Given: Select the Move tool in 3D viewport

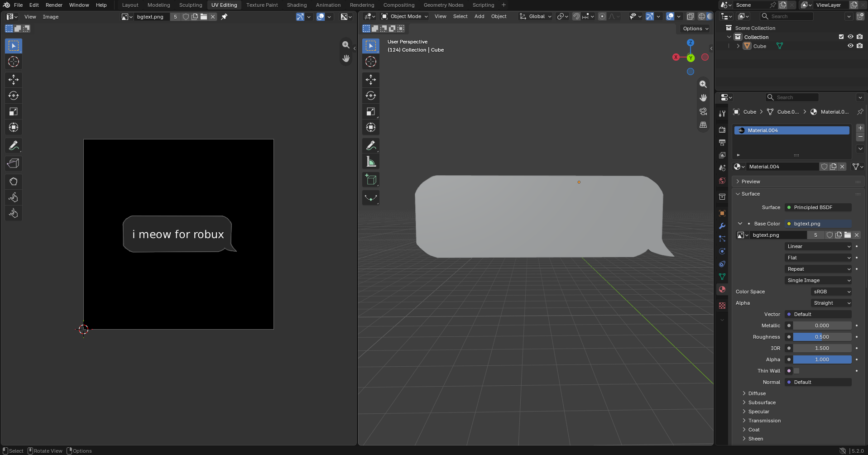Looking at the screenshot, I should (371, 80).
